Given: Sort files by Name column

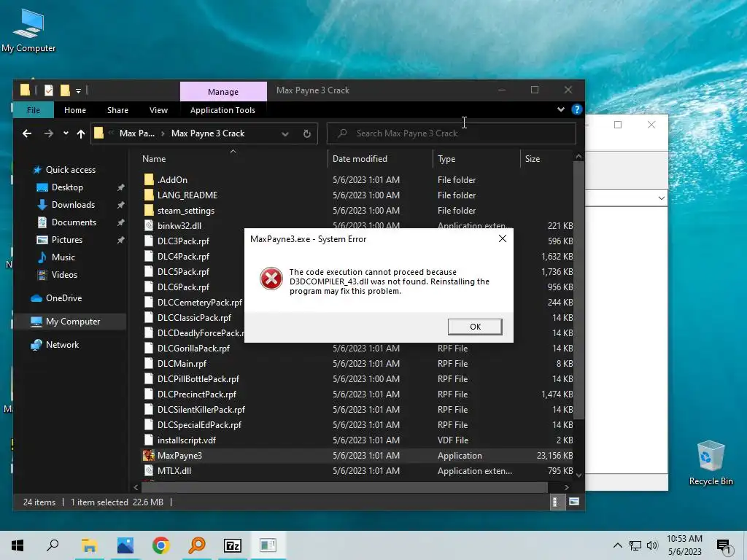Looking at the screenshot, I should tap(154, 158).
